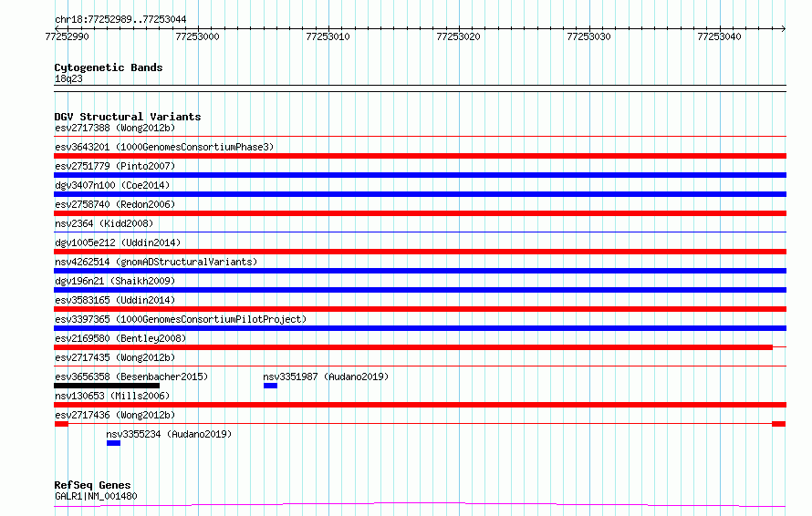The width and height of the screenshot is (812, 516).
Task: Open variant esv2717435 (Wong2012b) label
Action: 115,357
